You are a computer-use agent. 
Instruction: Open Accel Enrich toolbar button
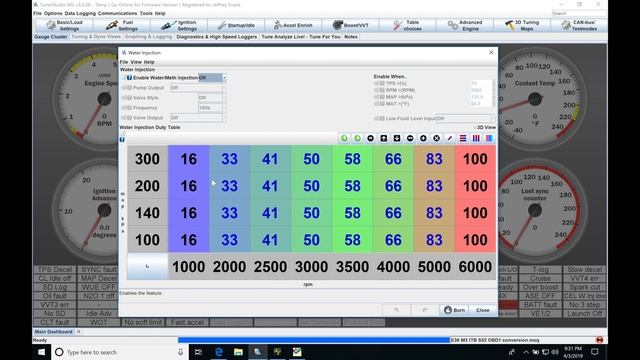click(293, 25)
